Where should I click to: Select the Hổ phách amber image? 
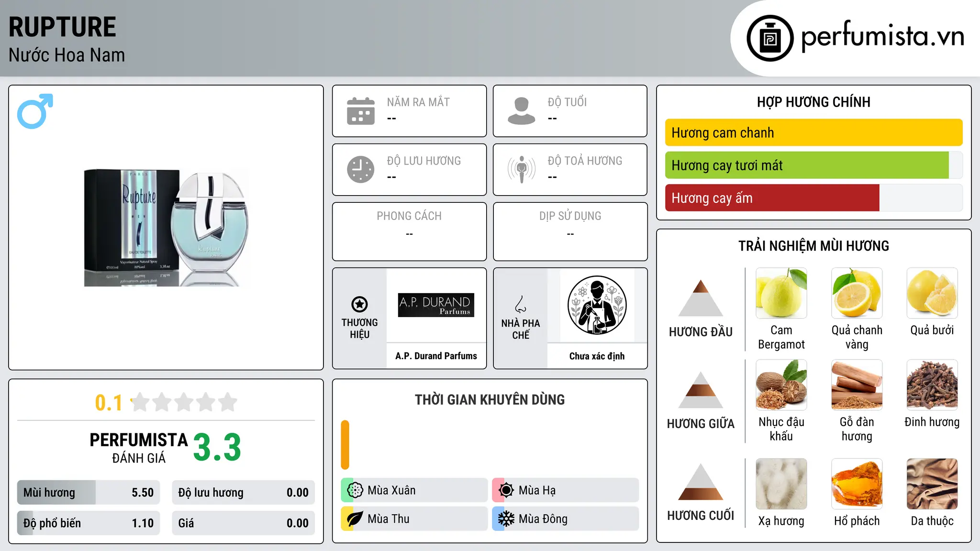pyautogui.click(x=857, y=484)
